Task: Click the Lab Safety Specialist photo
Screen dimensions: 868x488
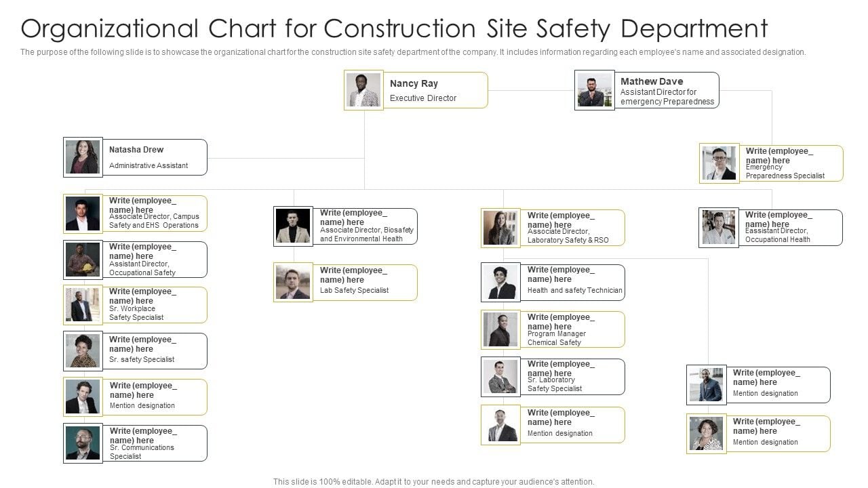Action: 293,282
